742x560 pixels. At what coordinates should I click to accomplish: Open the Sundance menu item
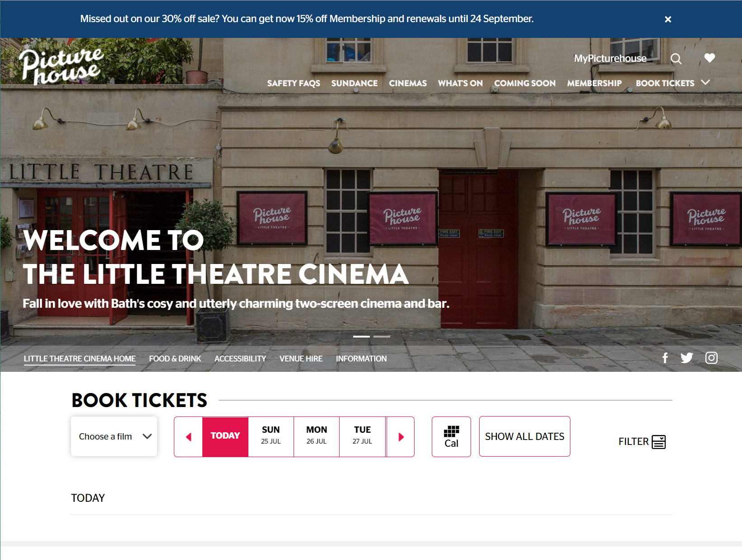click(x=355, y=83)
